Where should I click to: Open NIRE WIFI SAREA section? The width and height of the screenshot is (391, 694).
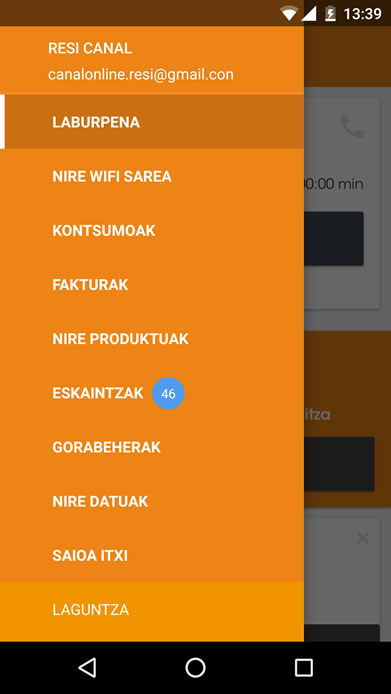coord(152,176)
